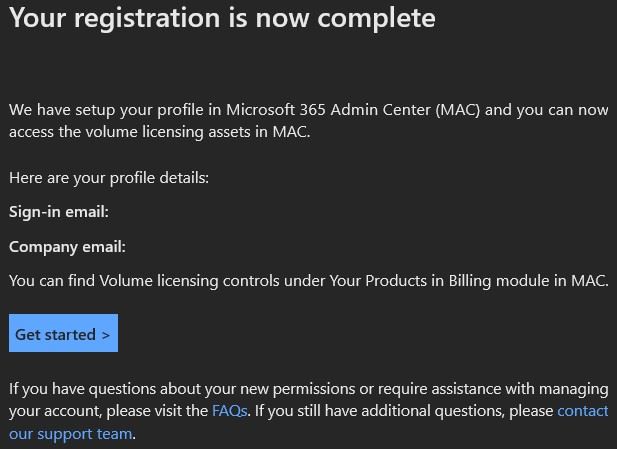The image size is (617, 449).
Task: Click 'If you have questions' paragraph start
Action: click(82, 388)
